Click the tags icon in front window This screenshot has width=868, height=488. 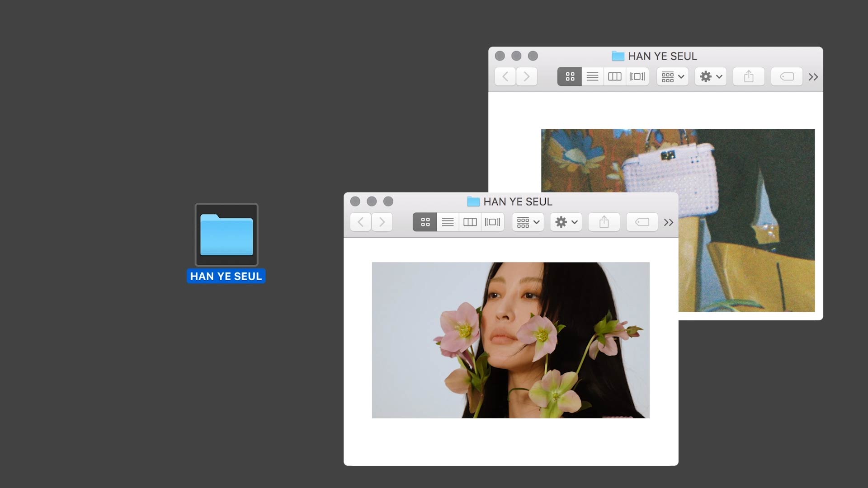642,222
